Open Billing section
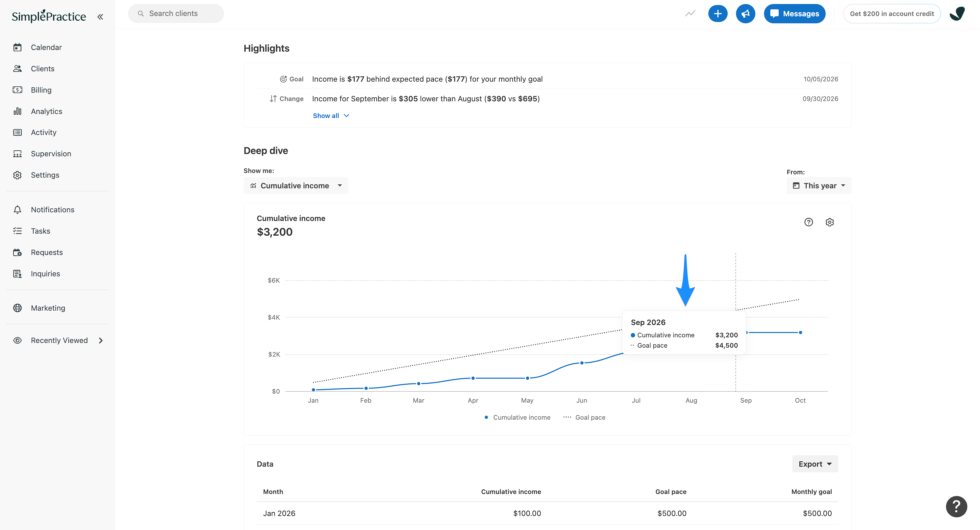 pyautogui.click(x=41, y=90)
